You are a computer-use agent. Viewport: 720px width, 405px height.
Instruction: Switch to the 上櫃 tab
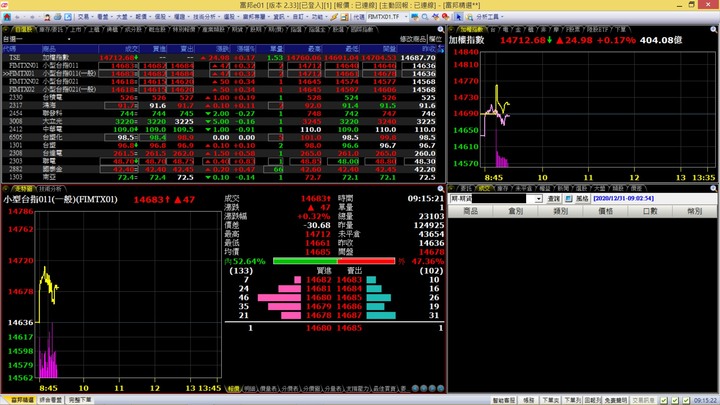94,29
